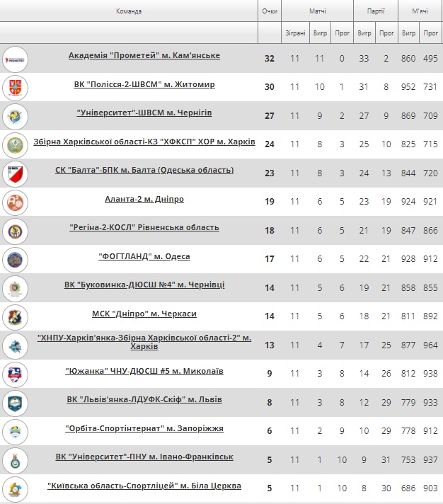Click the "Київська область-Спортліцей" team logo

tap(15, 489)
